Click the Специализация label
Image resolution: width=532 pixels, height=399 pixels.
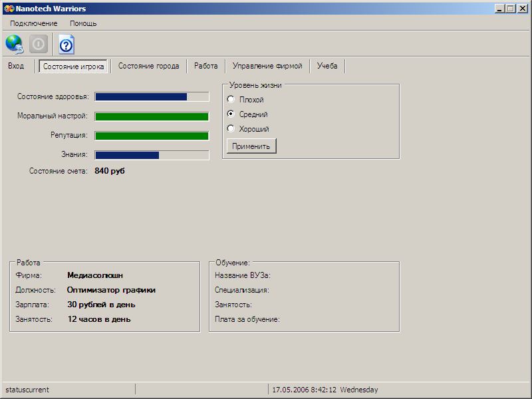242,290
